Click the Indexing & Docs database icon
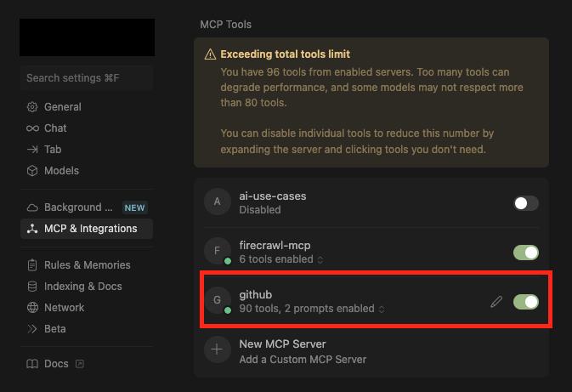The width and height of the screenshot is (572, 392). 32,287
